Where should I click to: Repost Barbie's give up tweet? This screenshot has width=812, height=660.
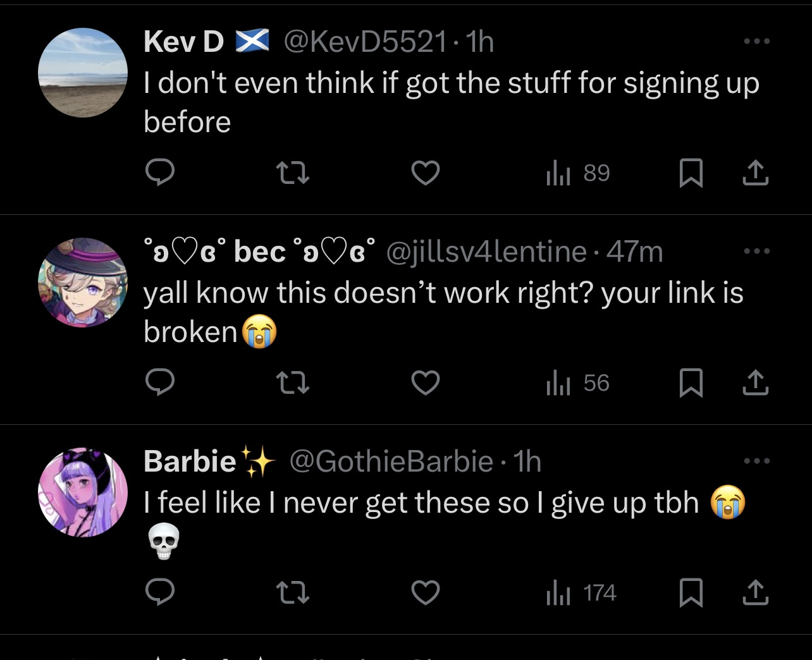(x=293, y=592)
